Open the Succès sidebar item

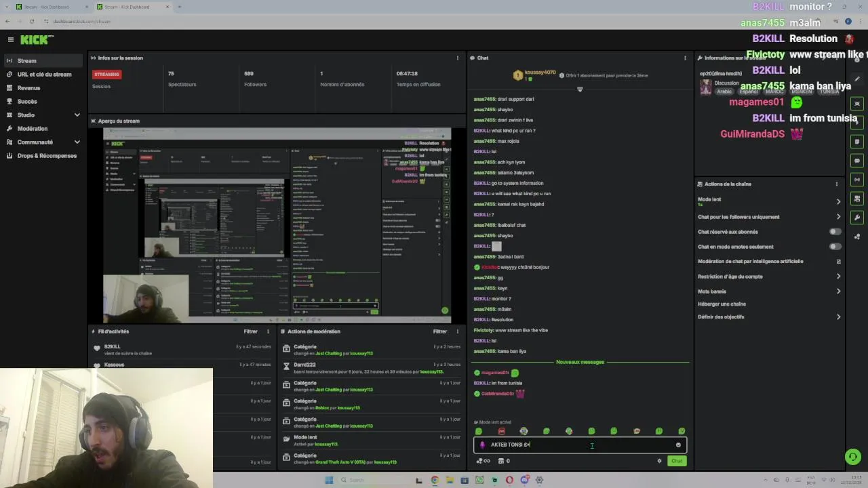(x=44, y=101)
